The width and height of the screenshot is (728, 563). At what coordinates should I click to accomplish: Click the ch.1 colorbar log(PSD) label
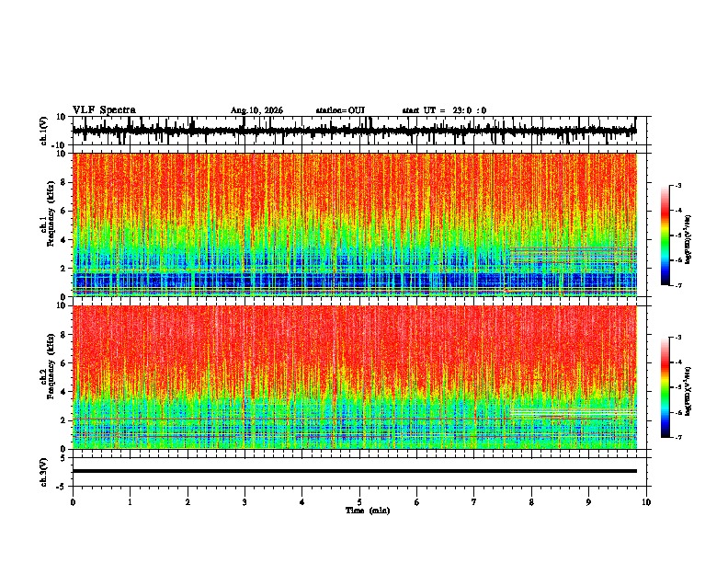point(688,240)
